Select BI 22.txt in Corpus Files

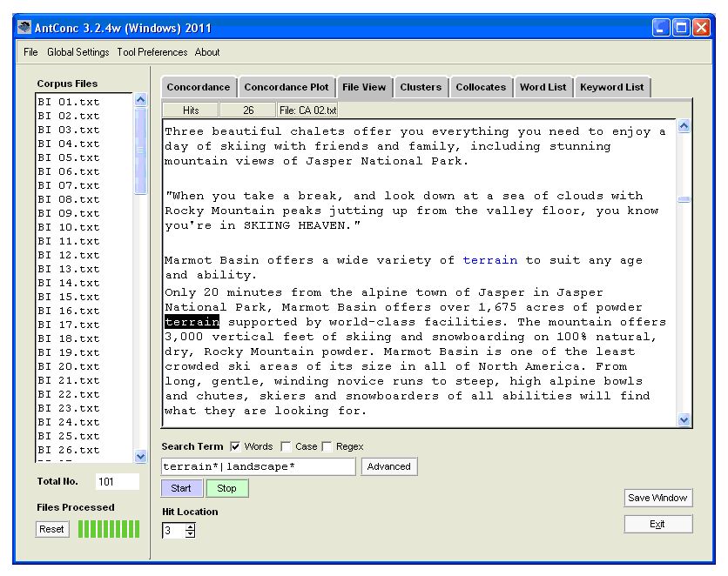[69, 394]
